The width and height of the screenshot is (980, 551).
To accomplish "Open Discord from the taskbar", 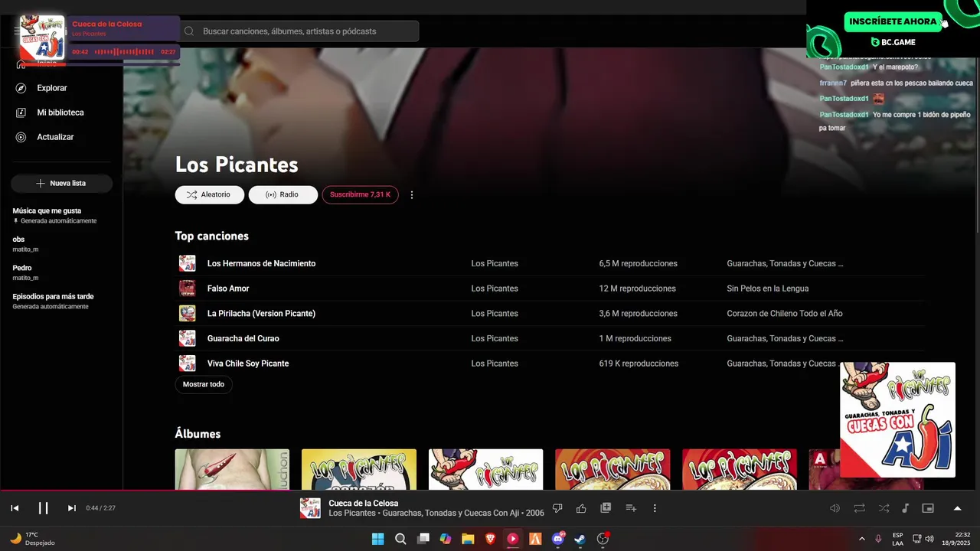I will [558, 539].
